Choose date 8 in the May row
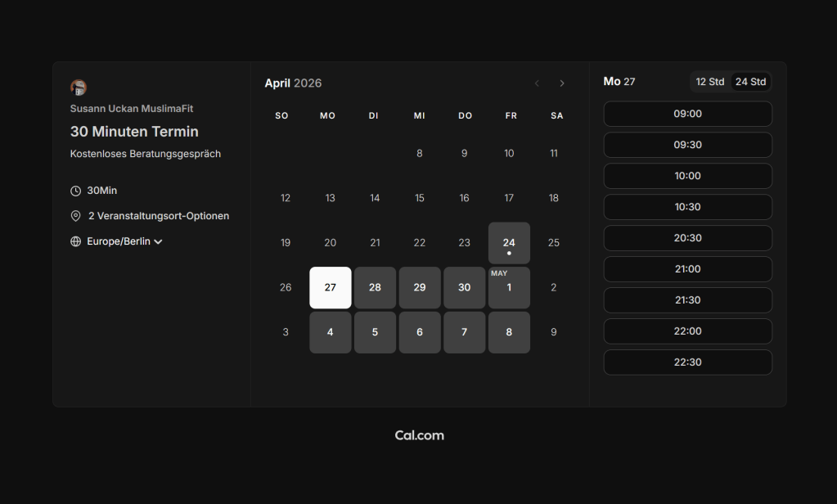 click(x=509, y=332)
